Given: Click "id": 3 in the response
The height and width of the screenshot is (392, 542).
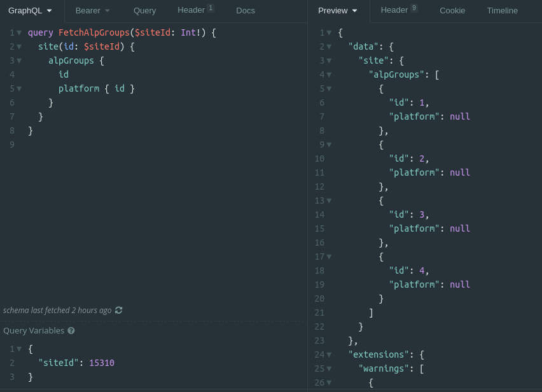Looking at the screenshot, I should click(409, 214).
